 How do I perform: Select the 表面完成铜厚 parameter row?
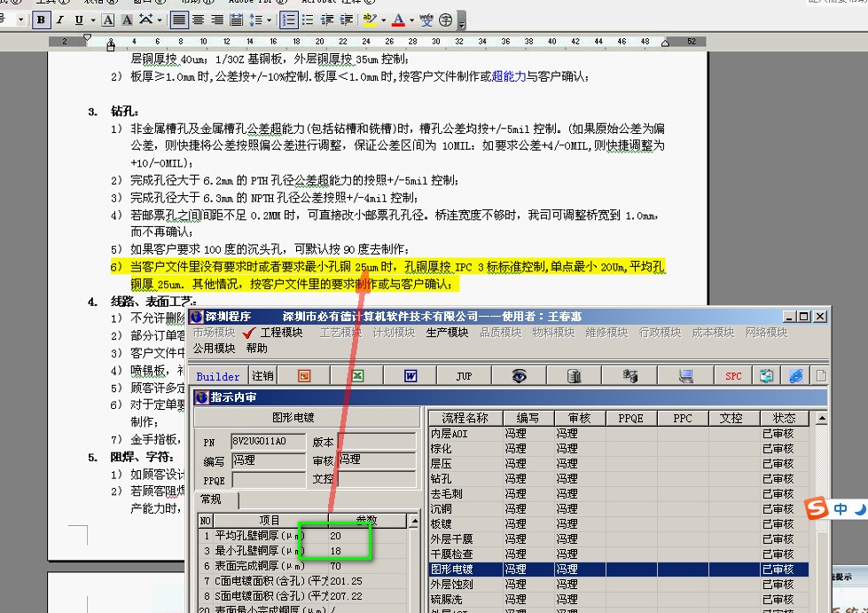tap(302, 566)
